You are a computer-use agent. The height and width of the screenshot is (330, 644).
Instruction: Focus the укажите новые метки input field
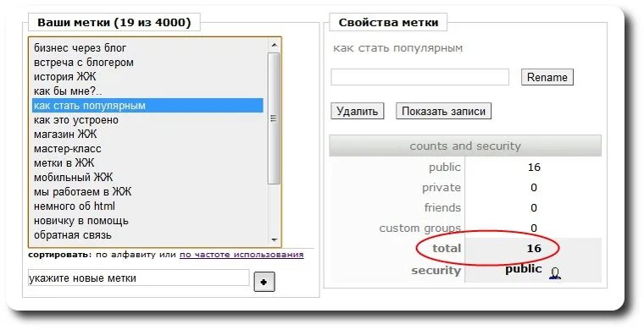tap(139, 278)
